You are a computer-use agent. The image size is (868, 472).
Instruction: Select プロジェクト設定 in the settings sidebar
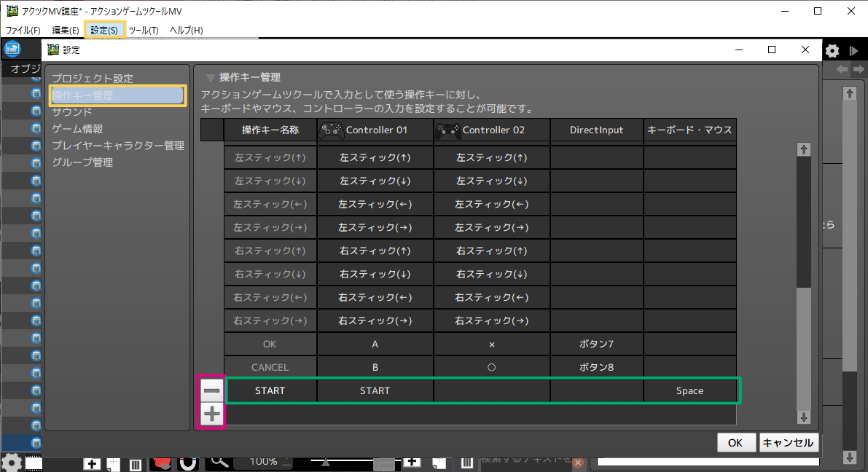click(x=93, y=78)
